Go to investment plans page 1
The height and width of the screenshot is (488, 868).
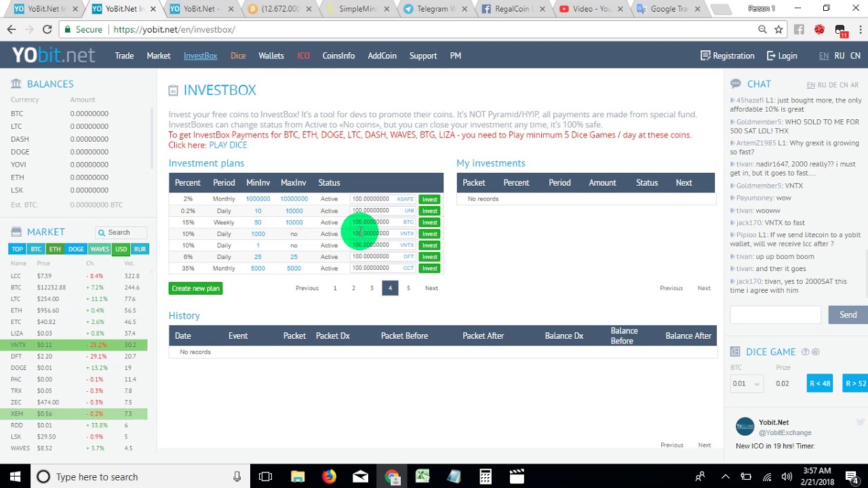pyautogui.click(x=335, y=288)
